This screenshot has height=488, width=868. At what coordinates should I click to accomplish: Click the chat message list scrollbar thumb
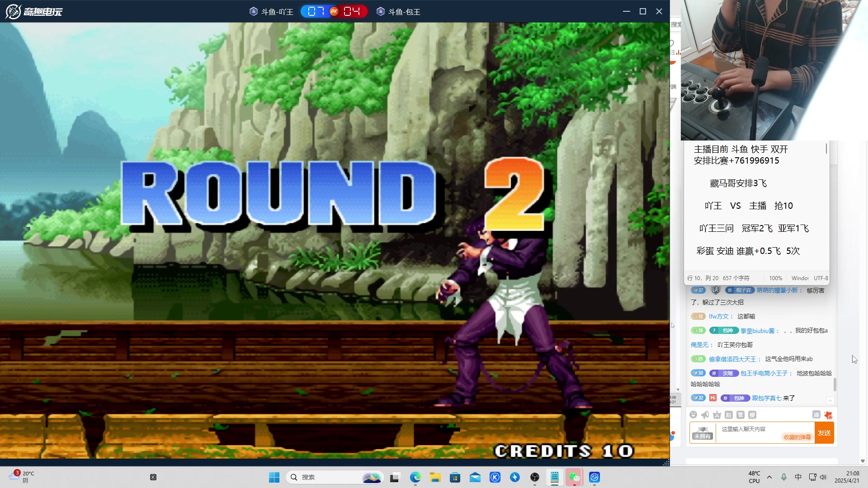tap(835, 385)
